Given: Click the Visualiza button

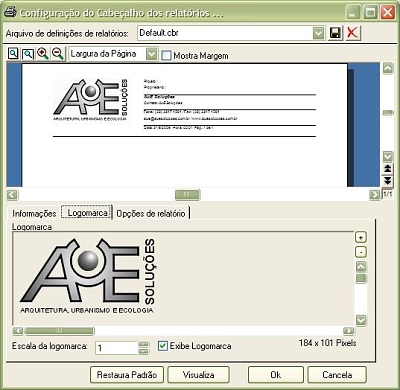Looking at the screenshot, I should [x=198, y=375].
